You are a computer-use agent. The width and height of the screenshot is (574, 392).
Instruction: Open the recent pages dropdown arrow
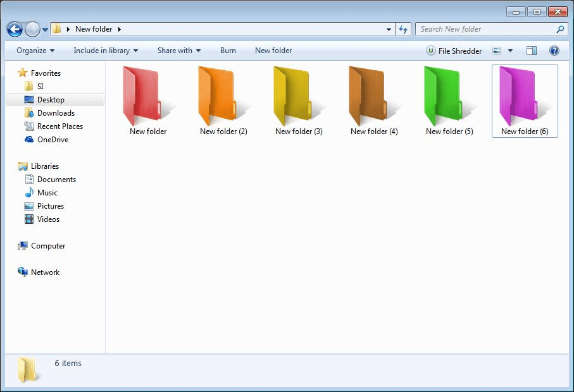pyautogui.click(x=45, y=30)
